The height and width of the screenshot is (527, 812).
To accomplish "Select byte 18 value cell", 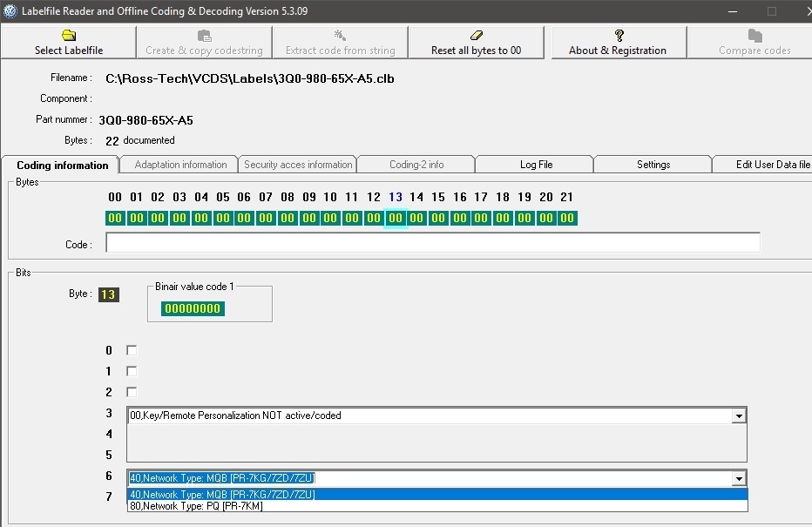I will pyautogui.click(x=503, y=218).
